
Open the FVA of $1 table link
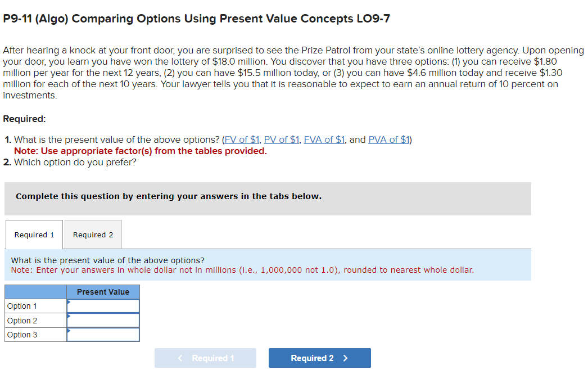(324, 139)
